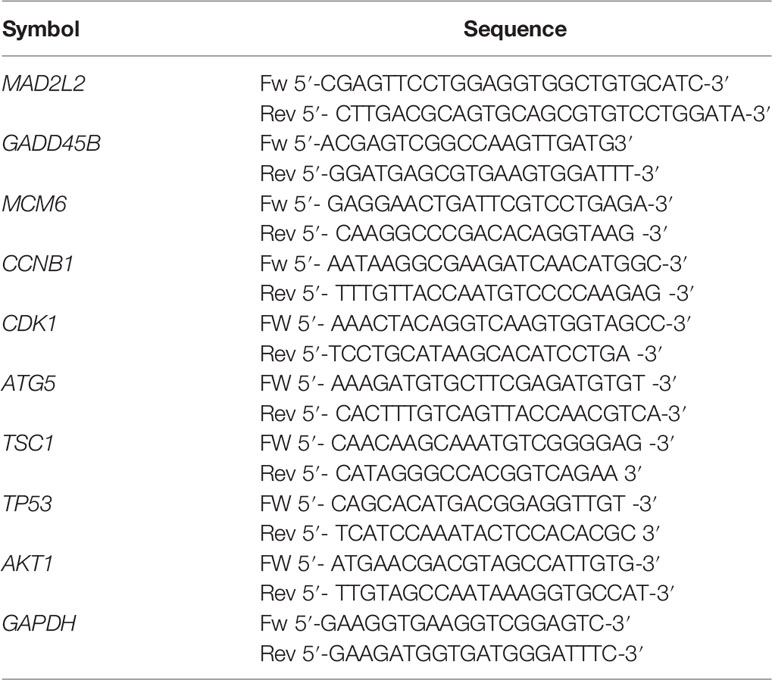Click the TP53 reverse primer sequence
The width and height of the screenshot is (772, 680).
coord(458,533)
